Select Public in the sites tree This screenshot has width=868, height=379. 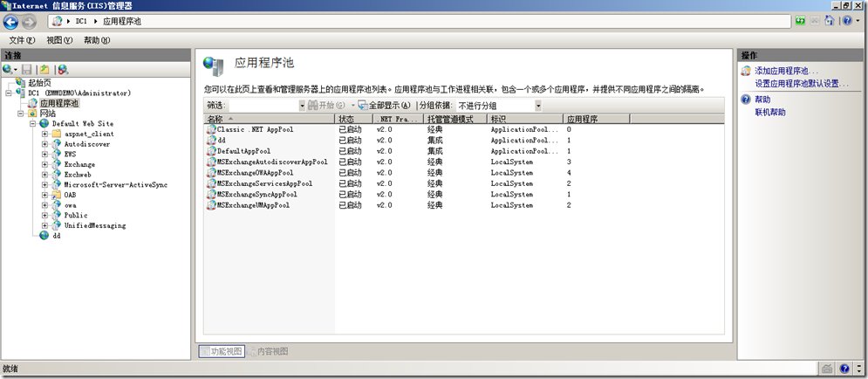[75, 215]
